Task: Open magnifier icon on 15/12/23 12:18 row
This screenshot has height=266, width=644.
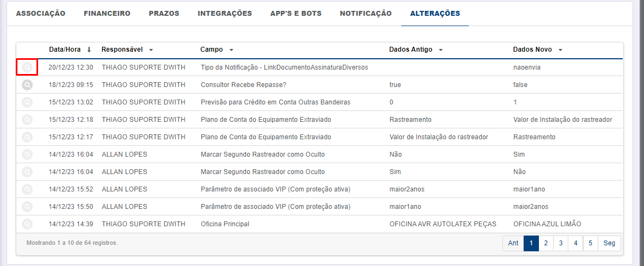Action: click(x=27, y=120)
